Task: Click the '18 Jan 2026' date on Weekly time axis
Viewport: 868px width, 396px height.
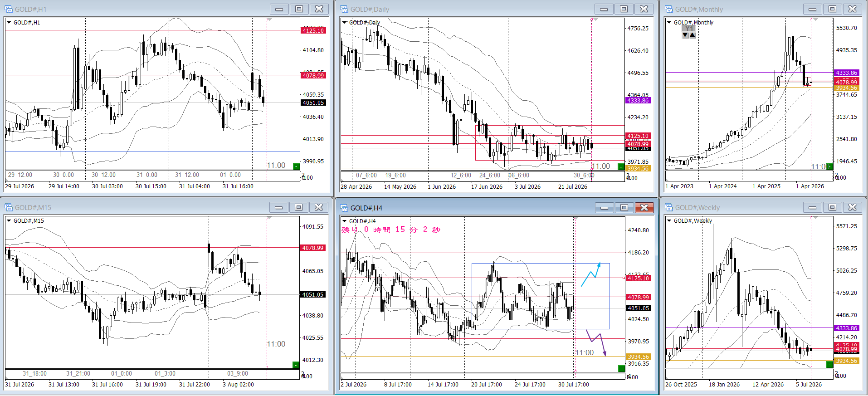Action: 724,385
